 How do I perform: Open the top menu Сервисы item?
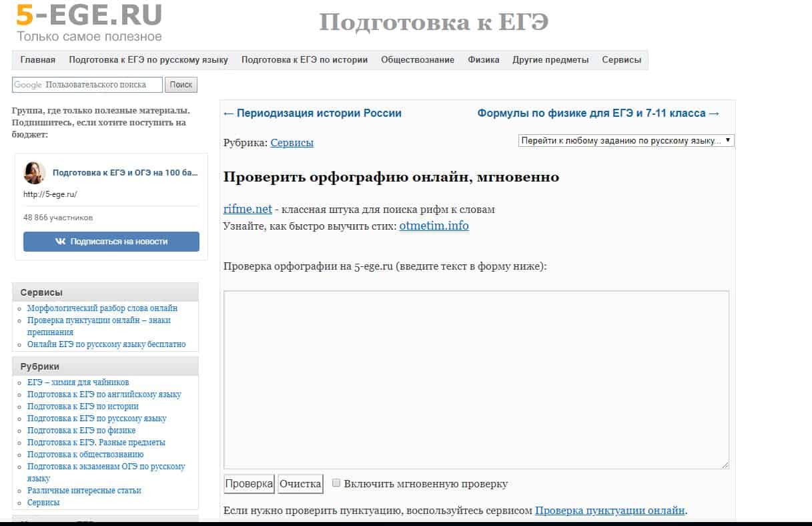tap(621, 60)
